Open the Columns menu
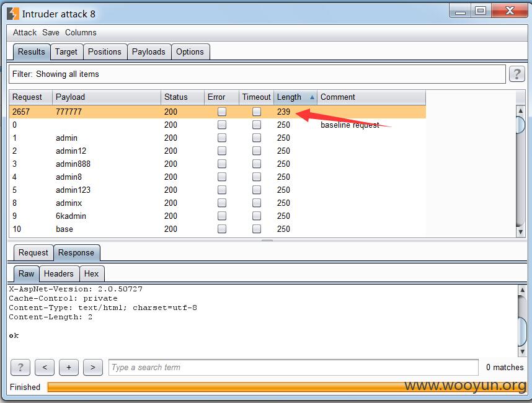 pos(81,33)
